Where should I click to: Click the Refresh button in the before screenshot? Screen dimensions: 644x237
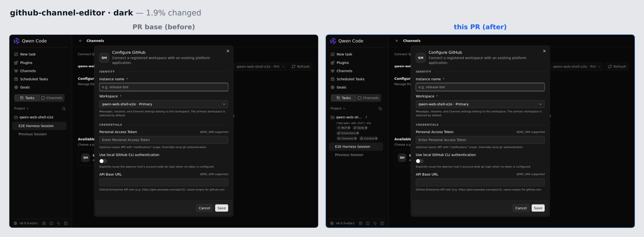pos(301,67)
